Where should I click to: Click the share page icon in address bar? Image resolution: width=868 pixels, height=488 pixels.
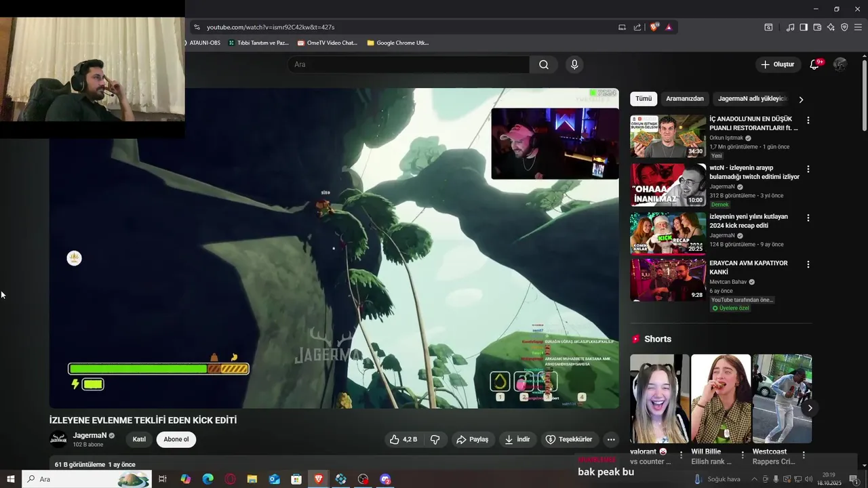pyautogui.click(x=637, y=27)
